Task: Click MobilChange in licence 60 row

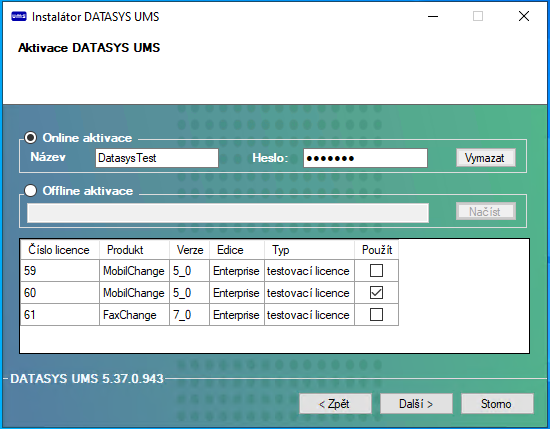Action: point(134,293)
